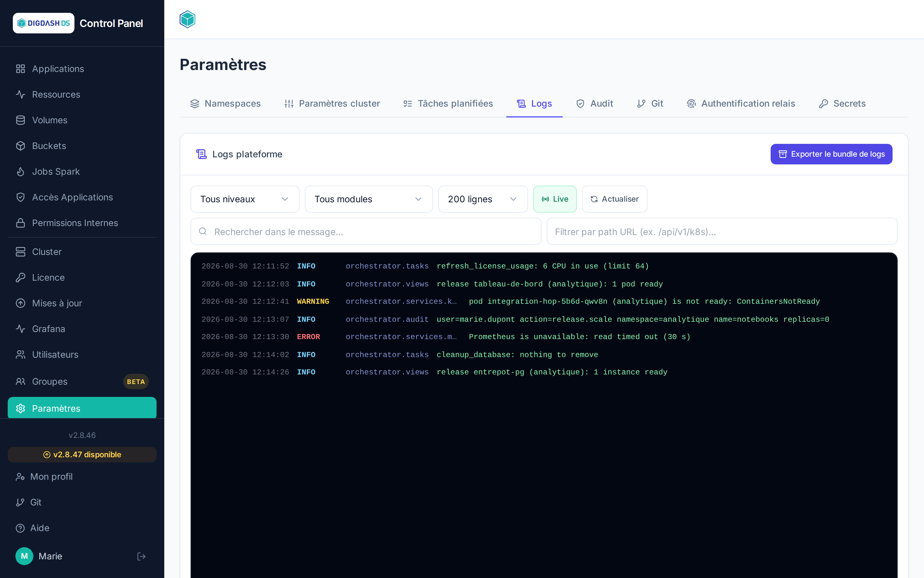Expand the Tous modules dropdown
Screen dimensions: 924x578
(368, 199)
